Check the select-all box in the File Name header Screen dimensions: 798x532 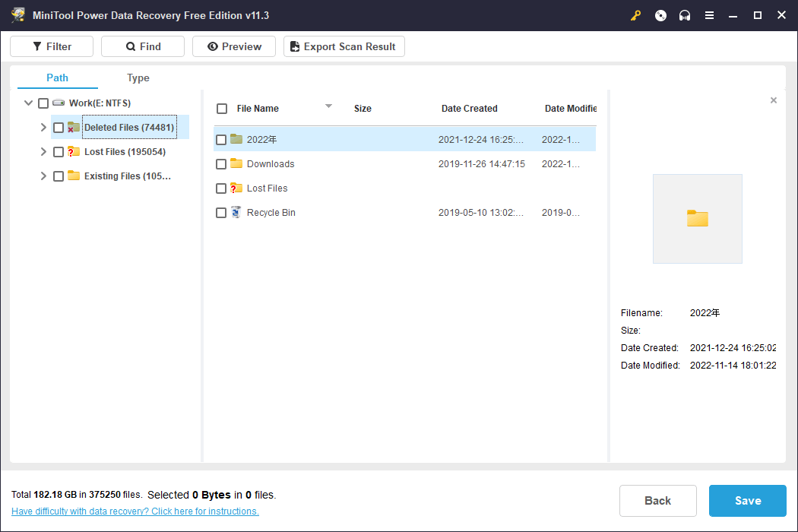pos(222,109)
